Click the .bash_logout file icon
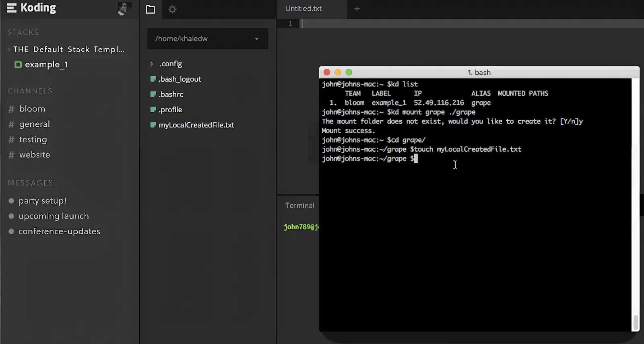644x344 pixels. [153, 79]
